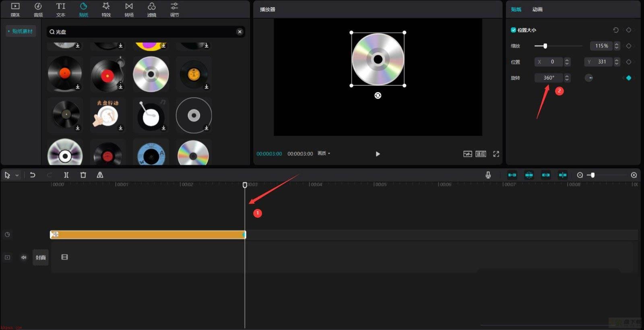The width and height of the screenshot is (644, 330).
Task: Switch to the 文本 text tab
Action: tap(61, 10)
